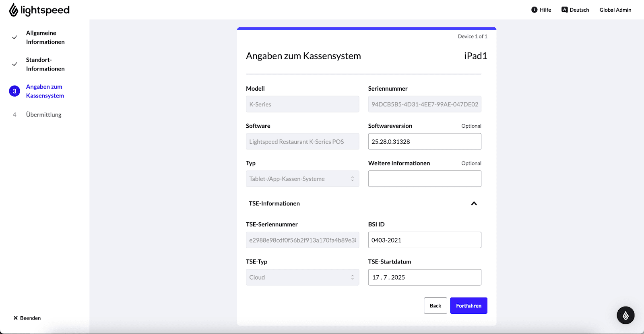Collapse the TSE-Informationen section
The image size is (644, 334).
(474, 203)
